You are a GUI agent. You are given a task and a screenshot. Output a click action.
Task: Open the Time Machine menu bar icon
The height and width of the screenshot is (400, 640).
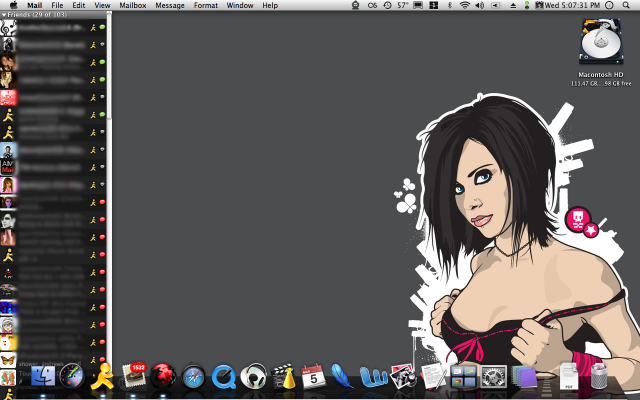point(387,5)
